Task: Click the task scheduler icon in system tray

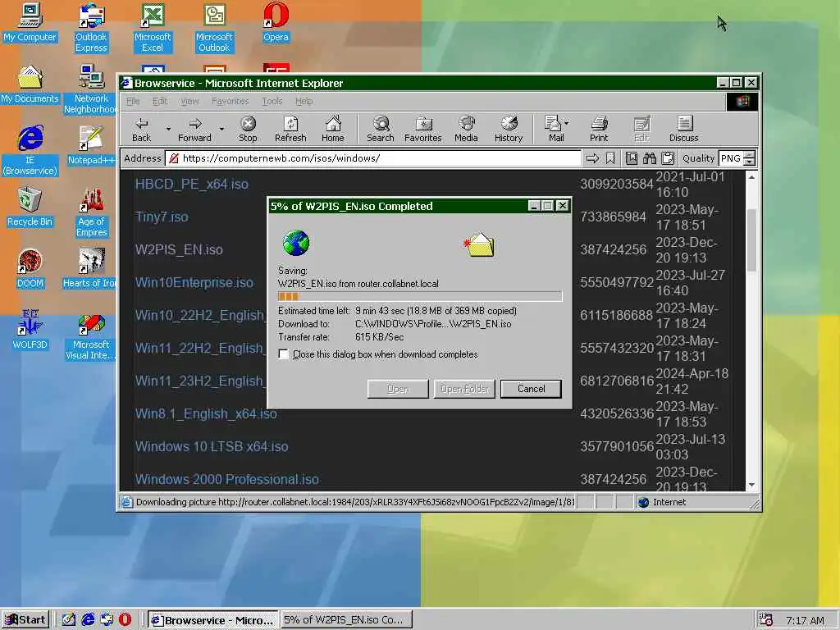Action: click(x=765, y=620)
